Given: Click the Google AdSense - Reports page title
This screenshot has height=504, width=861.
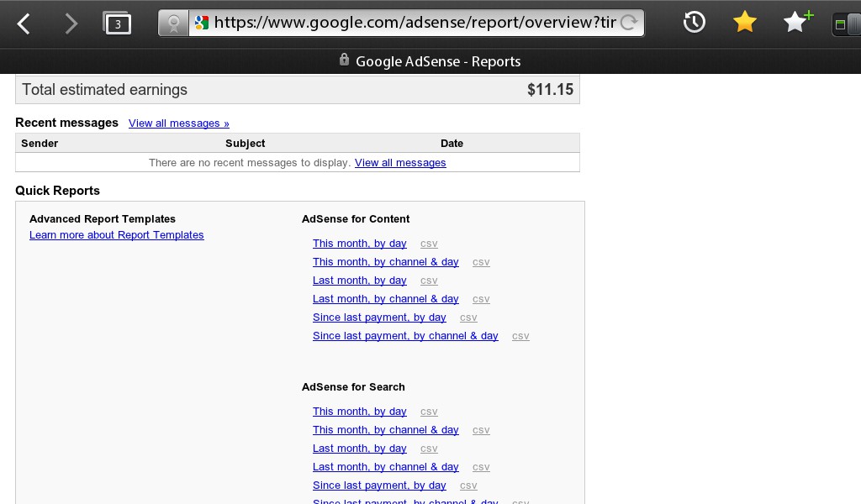Looking at the screenshot, I should point(438,61).
